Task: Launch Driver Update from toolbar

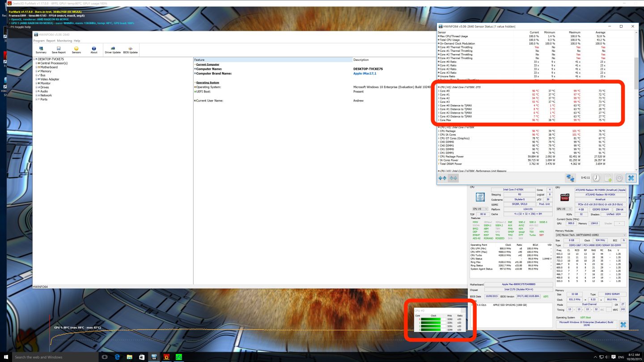Action: click(113, 49)
